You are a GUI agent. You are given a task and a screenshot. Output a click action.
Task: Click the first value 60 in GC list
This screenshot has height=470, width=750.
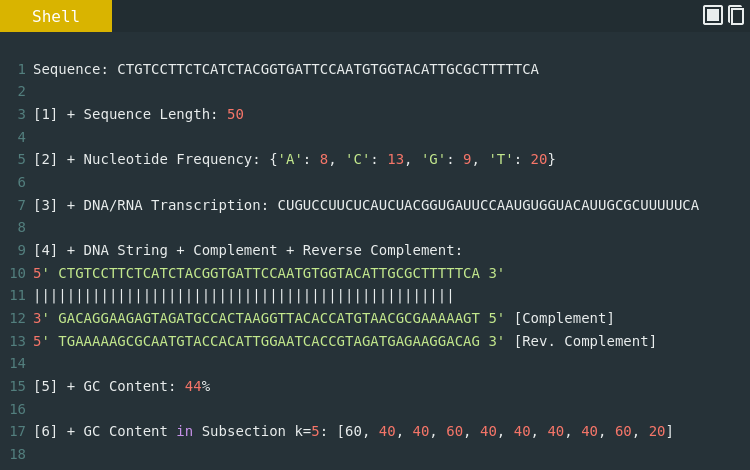353,431
